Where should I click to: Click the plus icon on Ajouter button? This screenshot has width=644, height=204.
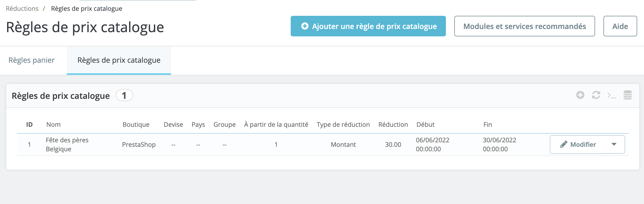pyautogui.click(x=305, y=26)
